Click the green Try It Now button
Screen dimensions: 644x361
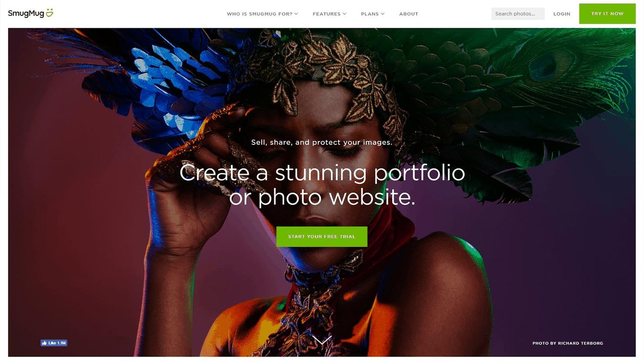pos(607,14)
